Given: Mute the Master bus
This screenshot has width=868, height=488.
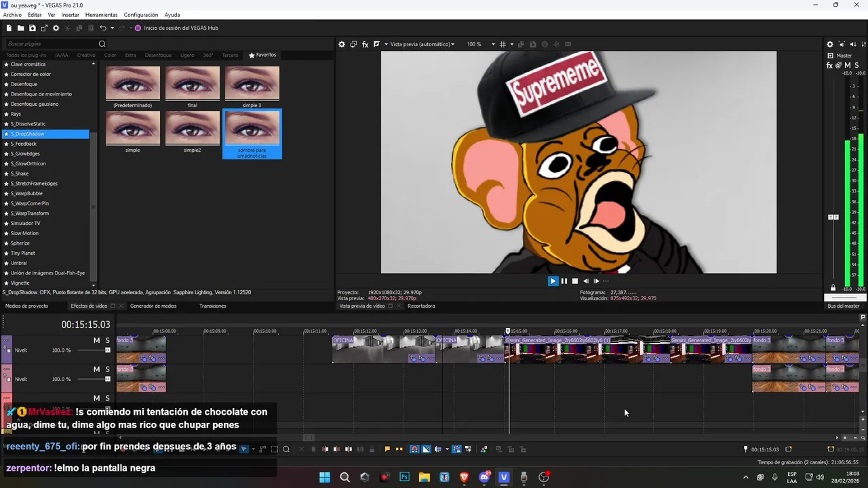Looking at the screenshot, I should click(848, 65).
